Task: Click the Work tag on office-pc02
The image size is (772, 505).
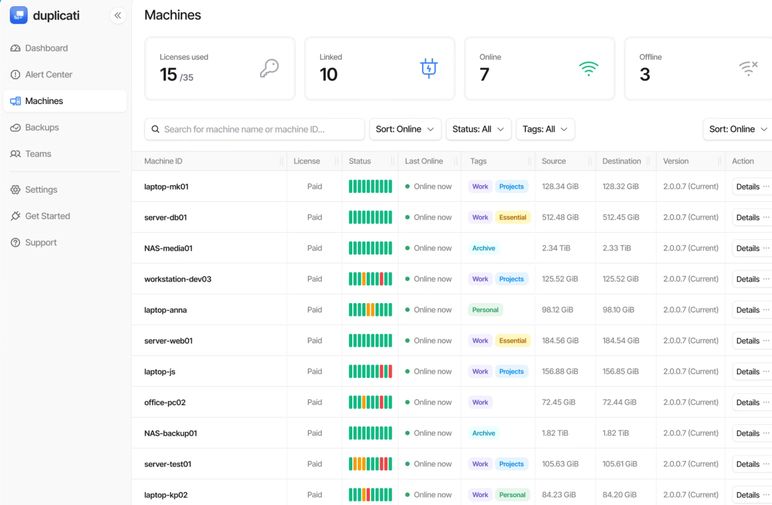Action: (480, 402)
